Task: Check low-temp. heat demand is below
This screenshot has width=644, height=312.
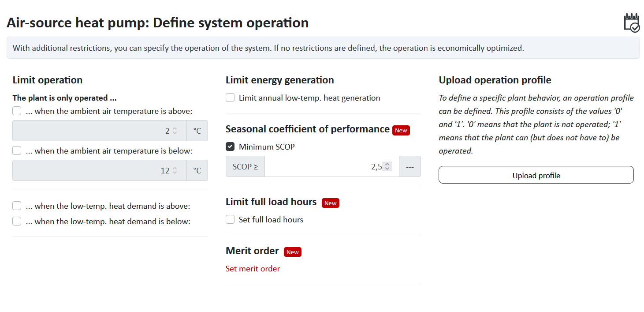Action: (x=17, y=221)
